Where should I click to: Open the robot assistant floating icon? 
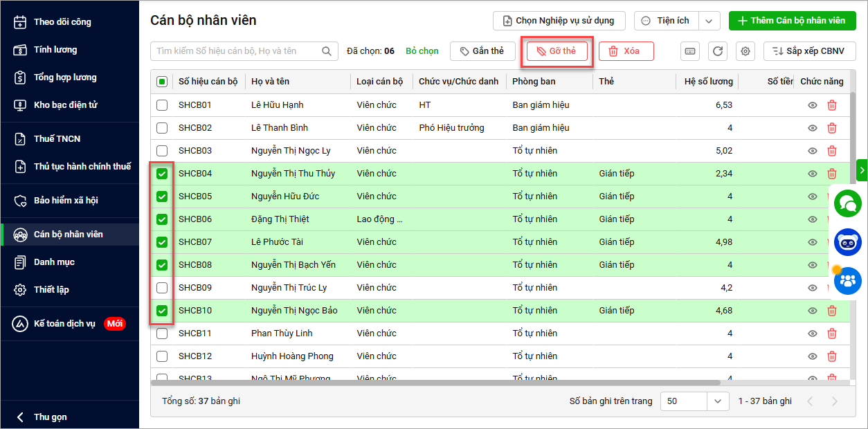847,242
